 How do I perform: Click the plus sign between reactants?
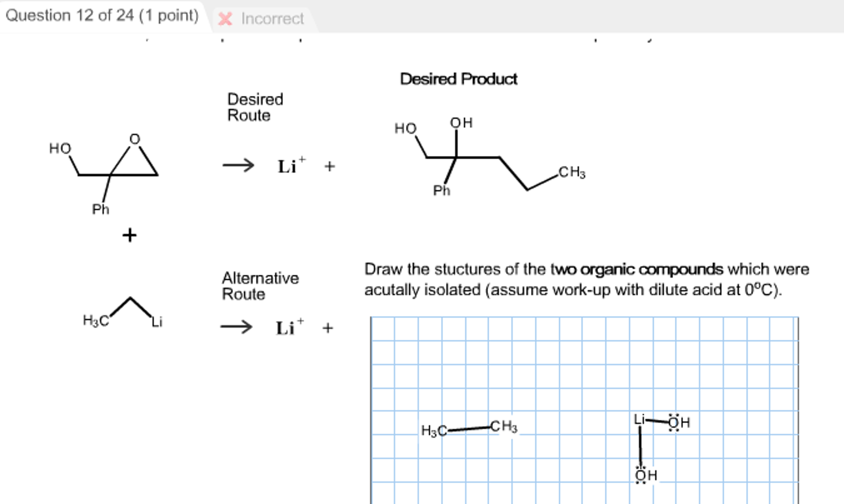tap(129, 235)
